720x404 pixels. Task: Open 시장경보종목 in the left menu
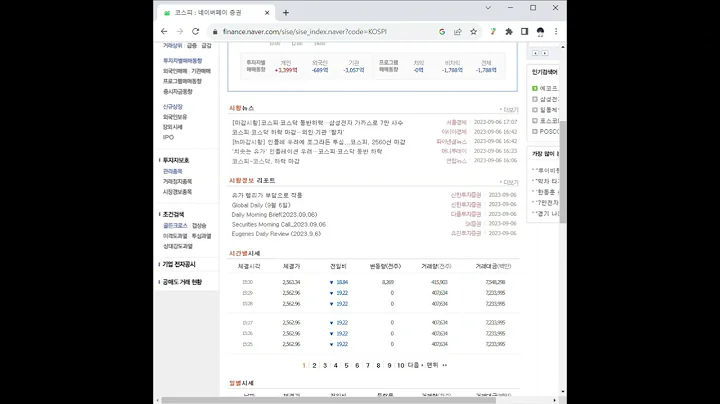click(x=177, y=192)
